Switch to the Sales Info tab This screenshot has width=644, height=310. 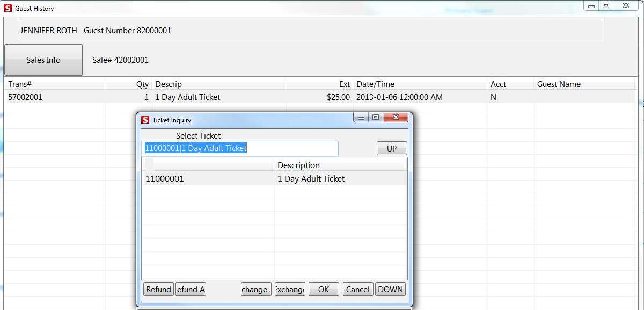coord(43,60)
